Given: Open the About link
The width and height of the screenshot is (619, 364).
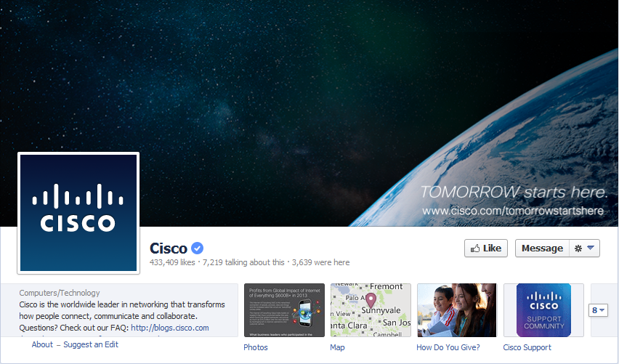Looking at the screenshot, I should coord(42,344).
